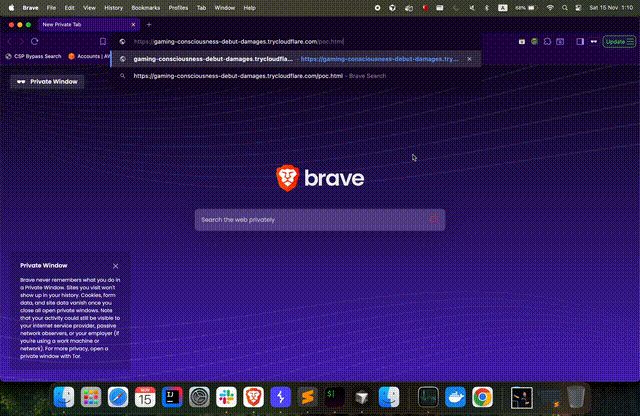Close the Private Window info card
640x416 pixels.
pyautogui.click(x=116, y=266)
